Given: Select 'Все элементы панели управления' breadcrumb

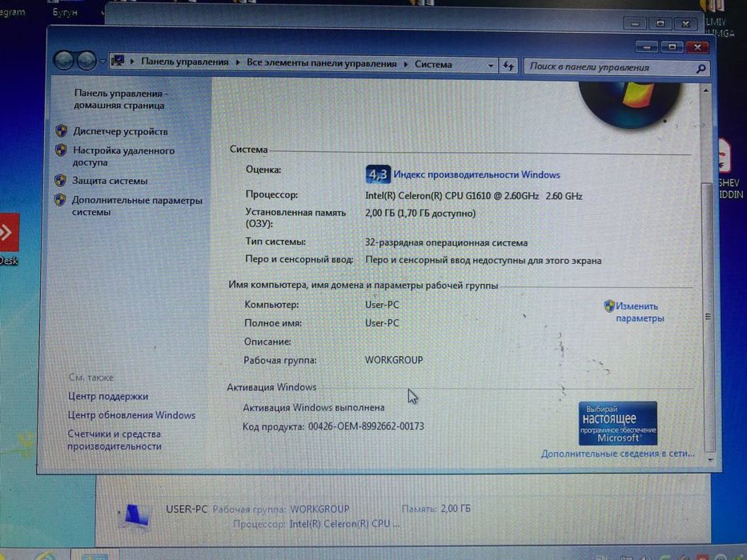Looking at the screenshot, I should click(x=321, y=63).
